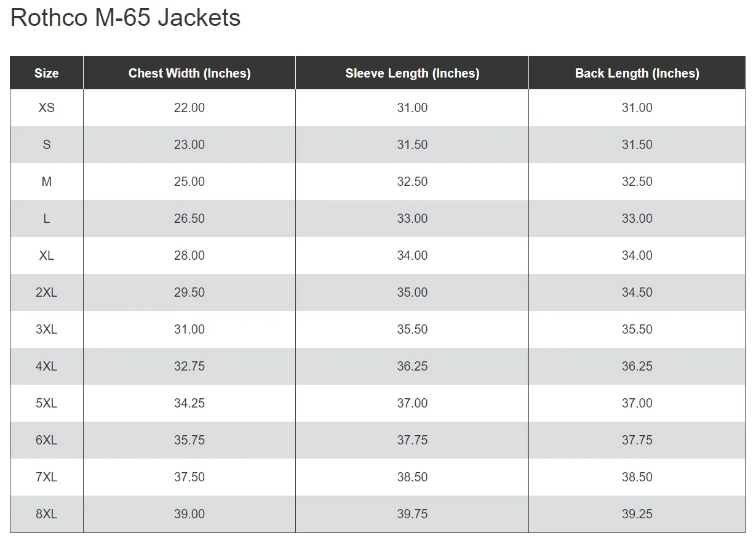Click the Rothco M-65 Jackets heading
This screenshot has height=546, width=756.
(x=125, y=18)
